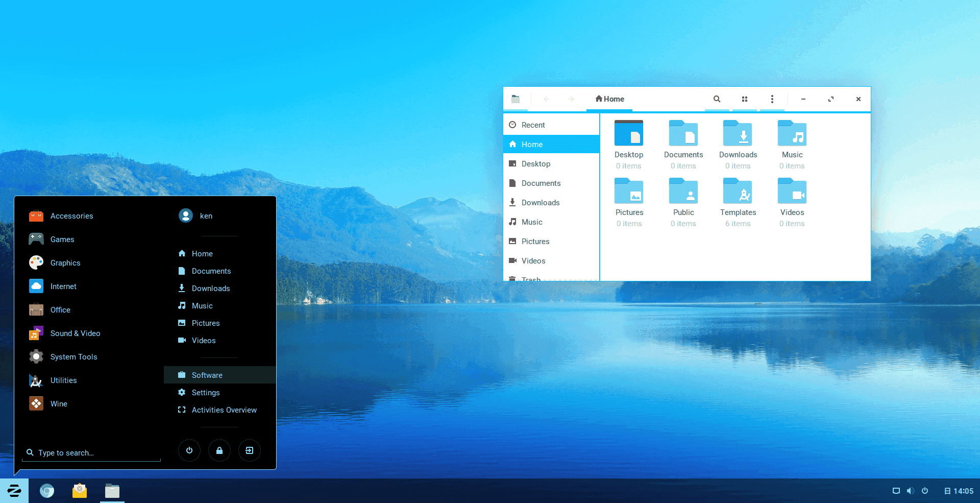Click the log out button in menu
Viewport: 980px width, 503px height.
point(250,450)
